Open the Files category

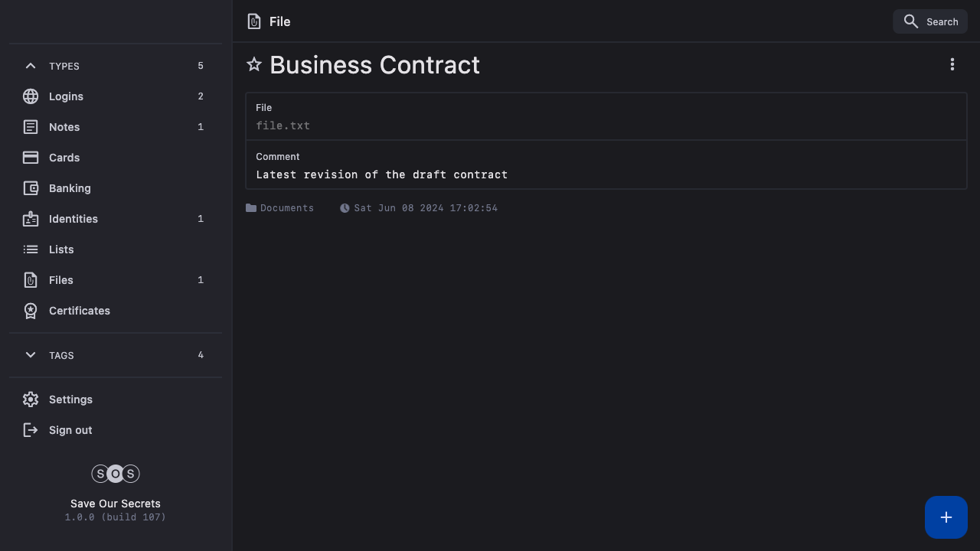pos(61,280)
